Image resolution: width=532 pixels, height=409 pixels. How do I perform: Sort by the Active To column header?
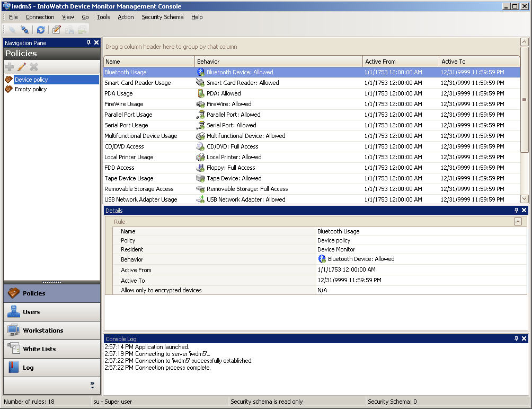(x=480, y=62)
